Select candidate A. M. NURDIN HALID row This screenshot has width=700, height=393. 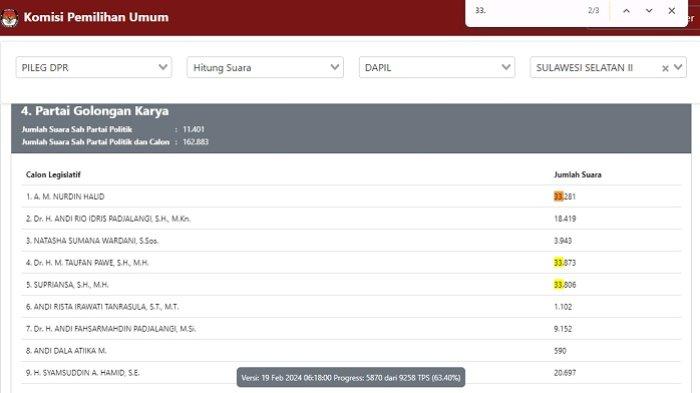[x=351, y=196]
